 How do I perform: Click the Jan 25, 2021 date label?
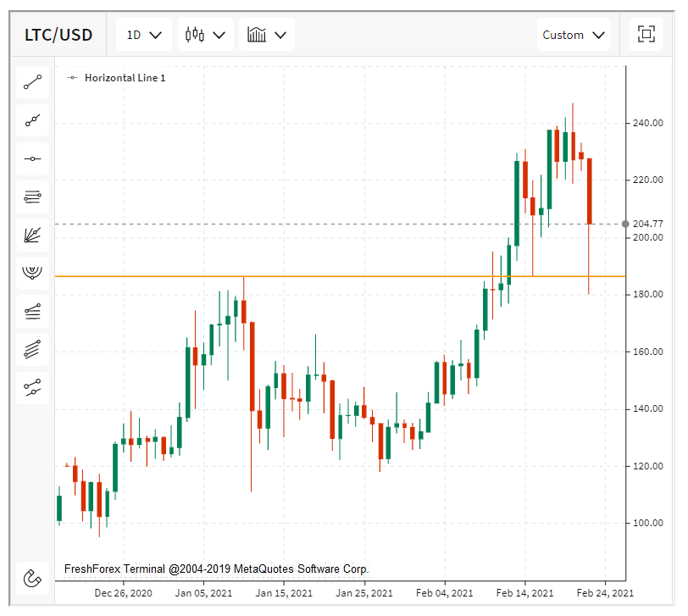click(364, 593)
